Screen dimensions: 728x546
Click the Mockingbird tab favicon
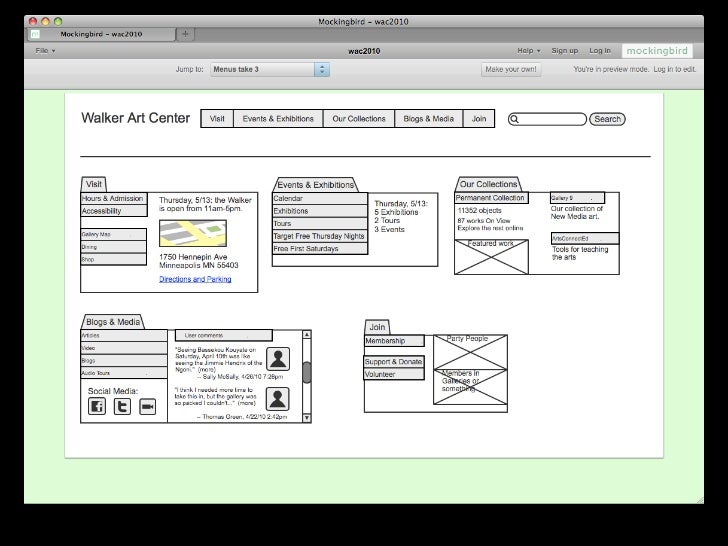35,34
